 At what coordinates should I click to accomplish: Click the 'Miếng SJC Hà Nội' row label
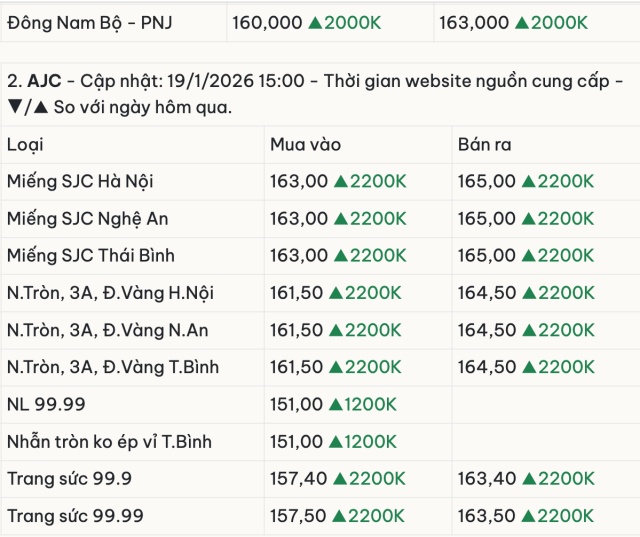[x=79, y=181]
